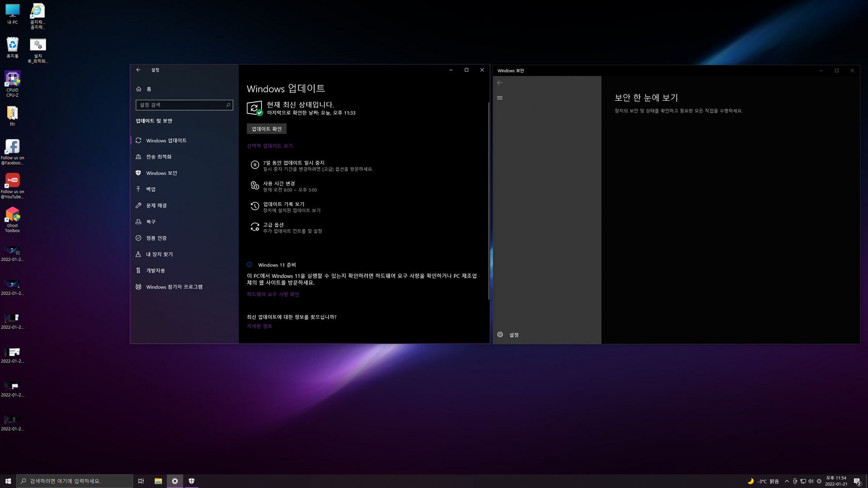Click the update status sync icon
Image resolution: width=868 pixels, height=488 pixels.
tap(254, 108)
